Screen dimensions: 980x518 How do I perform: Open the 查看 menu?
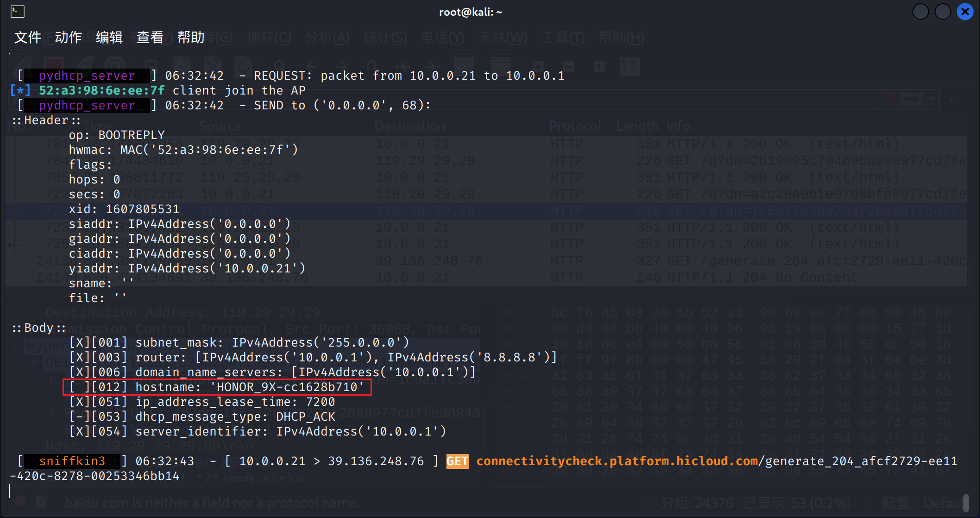150,37
